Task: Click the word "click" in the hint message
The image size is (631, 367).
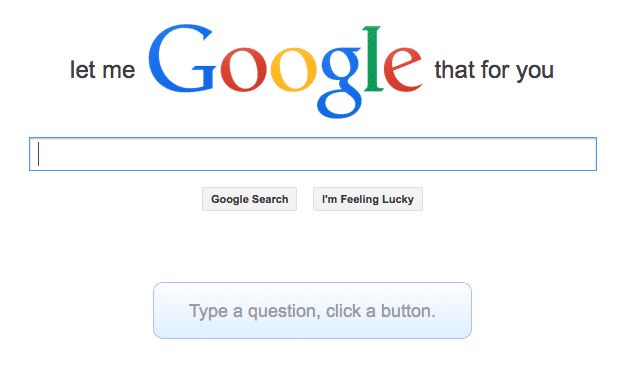Action: [343, 311]
